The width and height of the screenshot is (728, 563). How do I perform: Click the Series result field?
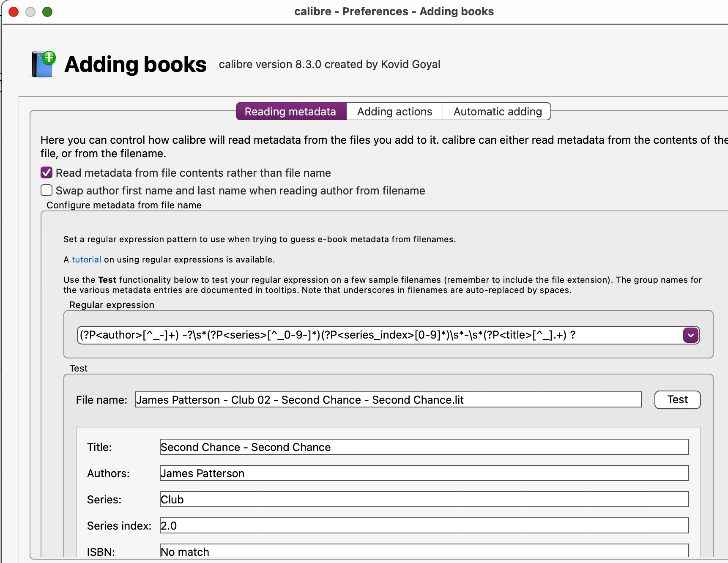click(424, 500)
